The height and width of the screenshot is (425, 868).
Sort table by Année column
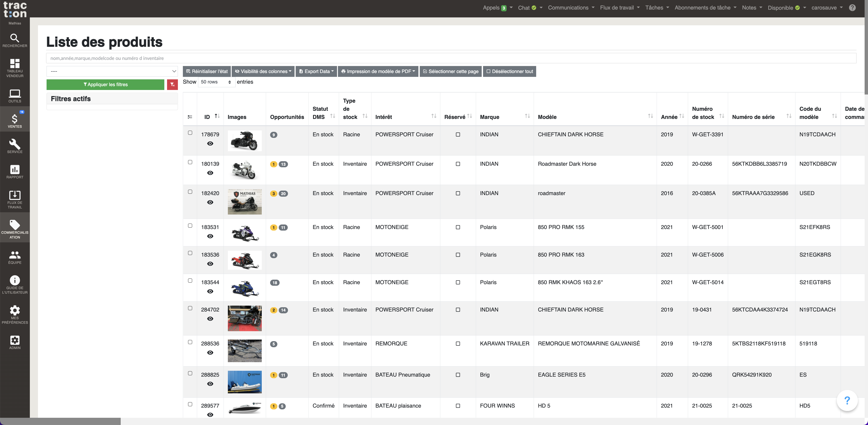(x=682, y=116)
